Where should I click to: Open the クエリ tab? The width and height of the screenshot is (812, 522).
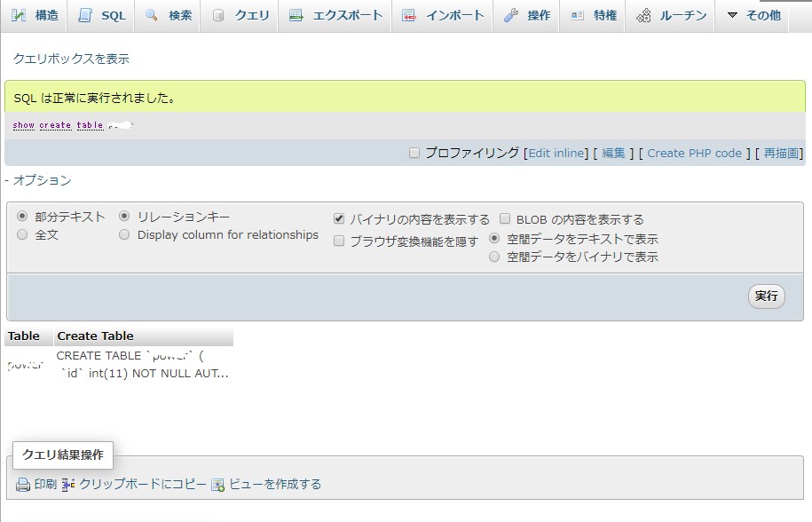(240, 16)
